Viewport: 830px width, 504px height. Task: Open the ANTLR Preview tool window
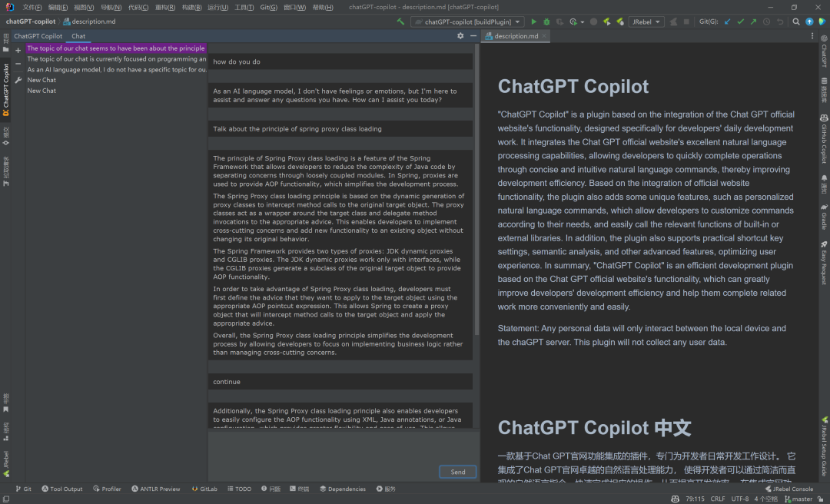[155, 489]
